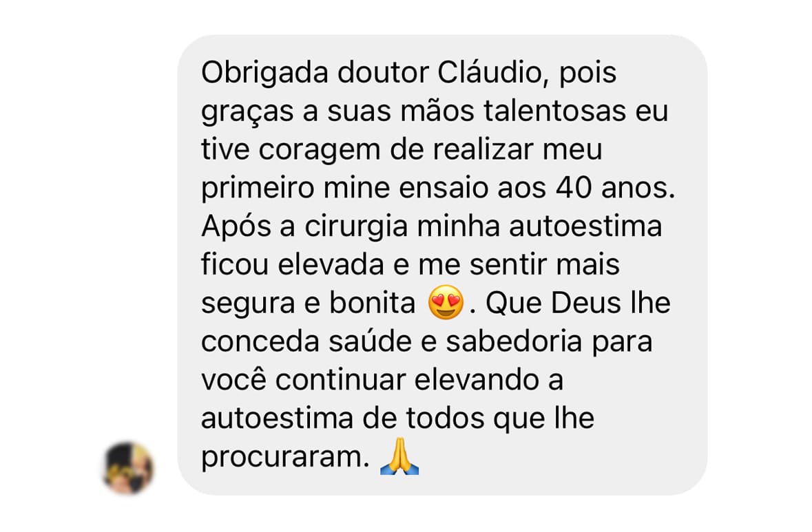
Task: Select the word 'elevada'
Action: (x=331, y=264)
